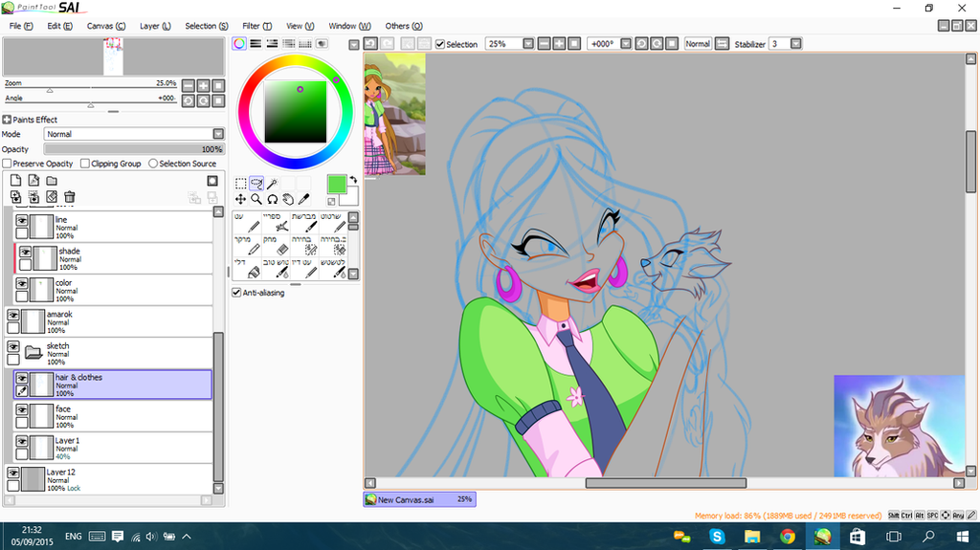Screen dimensions: 980x550
Task: Create a new linework layer
Action: point(33,181)
